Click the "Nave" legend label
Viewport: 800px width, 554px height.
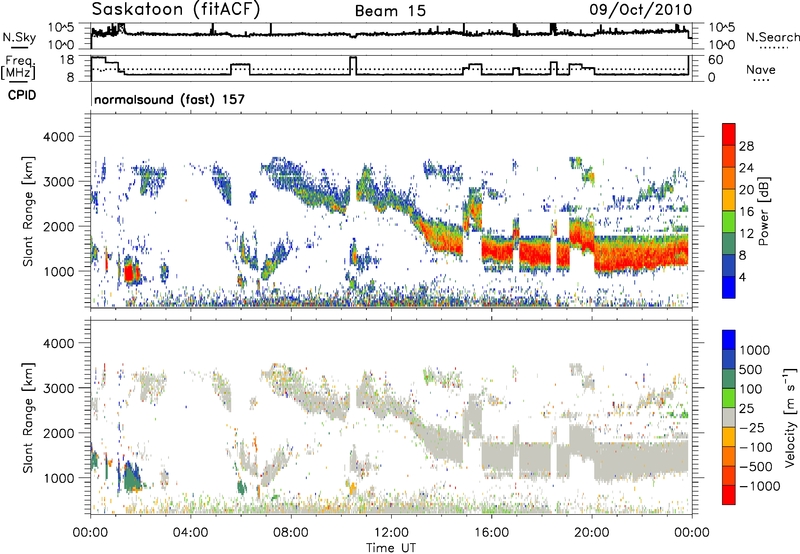click(x=760, y=69)
